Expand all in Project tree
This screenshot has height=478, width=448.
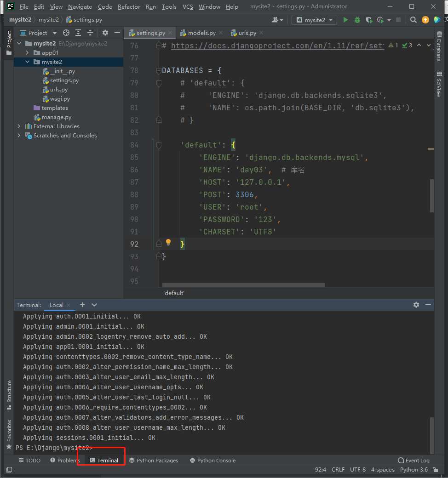(x=78, y=33)
